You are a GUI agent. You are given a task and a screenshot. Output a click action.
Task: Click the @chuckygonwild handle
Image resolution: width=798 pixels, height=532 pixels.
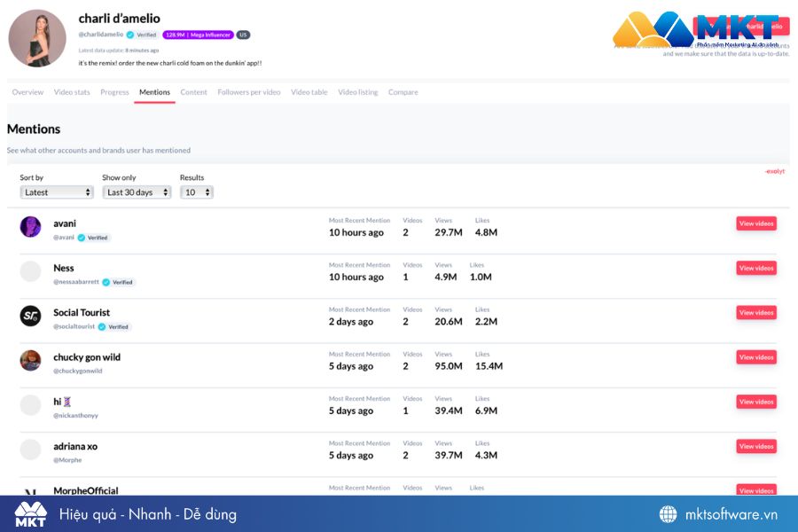point(78,372)
